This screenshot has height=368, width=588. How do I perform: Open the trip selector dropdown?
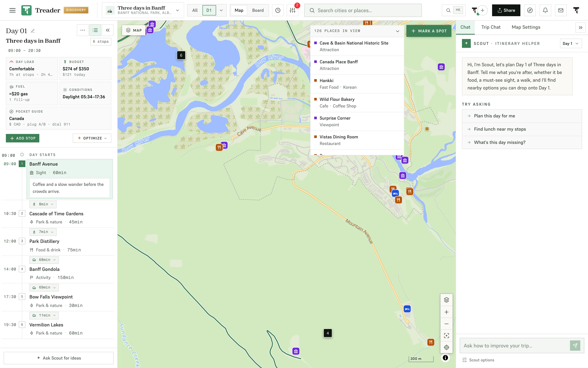143,10
